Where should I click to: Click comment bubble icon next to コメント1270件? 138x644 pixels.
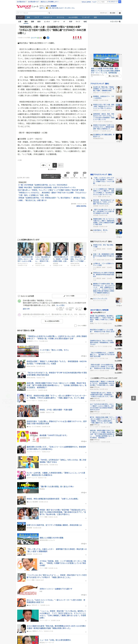(x=19, y=296)
